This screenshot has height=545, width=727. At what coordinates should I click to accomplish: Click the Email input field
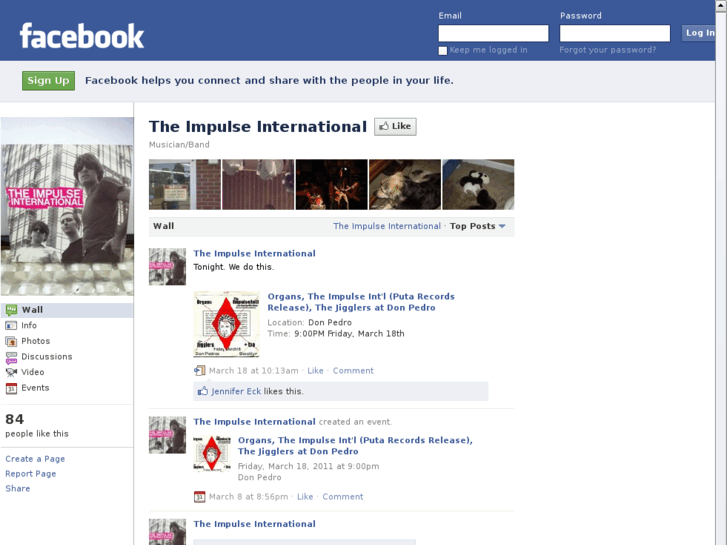493,33
